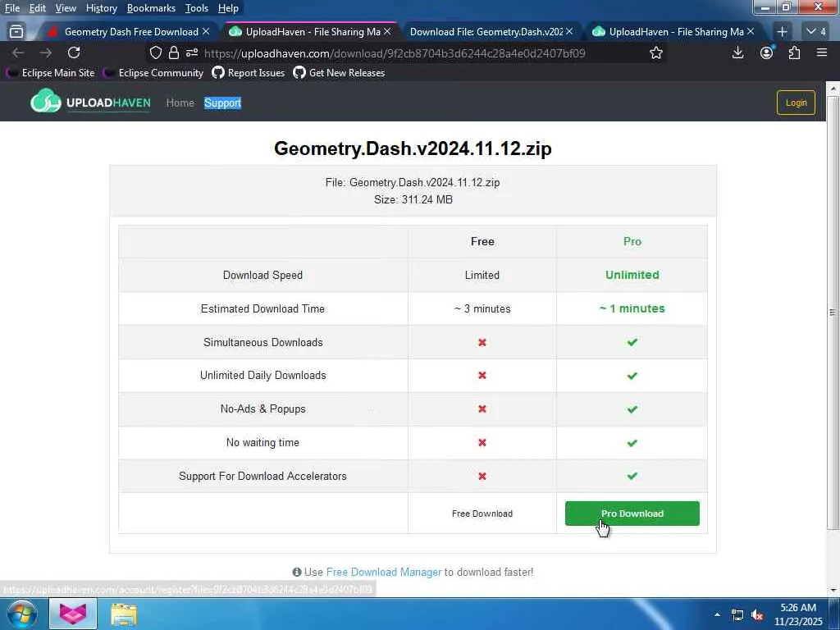The width and height of the screenshot is (840, 630).
Task: Click the ~ 3 minutes estimate cell
Action: click(482, 308)
